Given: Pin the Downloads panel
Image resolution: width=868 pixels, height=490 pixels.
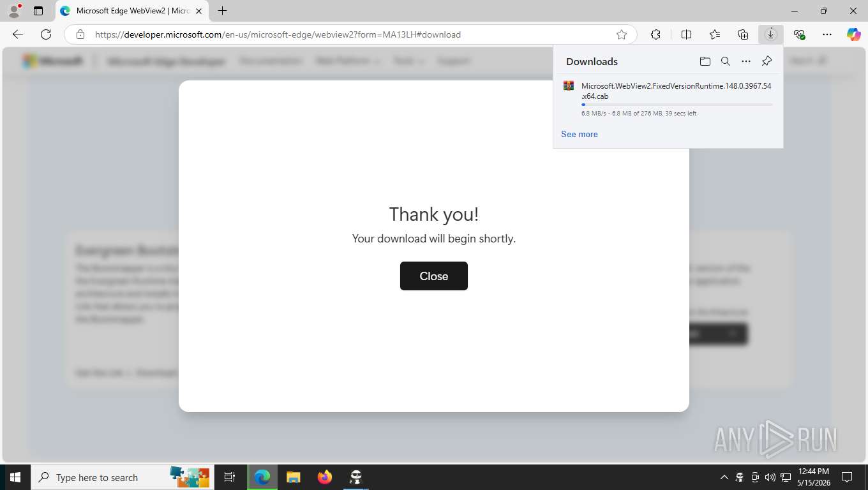Looking at the screenshot, I should coord(767,61).
